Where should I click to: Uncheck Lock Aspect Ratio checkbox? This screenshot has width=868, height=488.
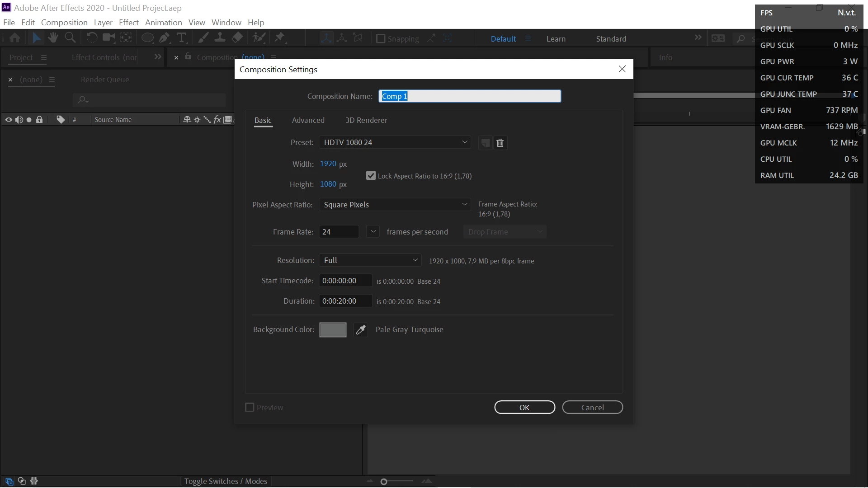(371, 176)
